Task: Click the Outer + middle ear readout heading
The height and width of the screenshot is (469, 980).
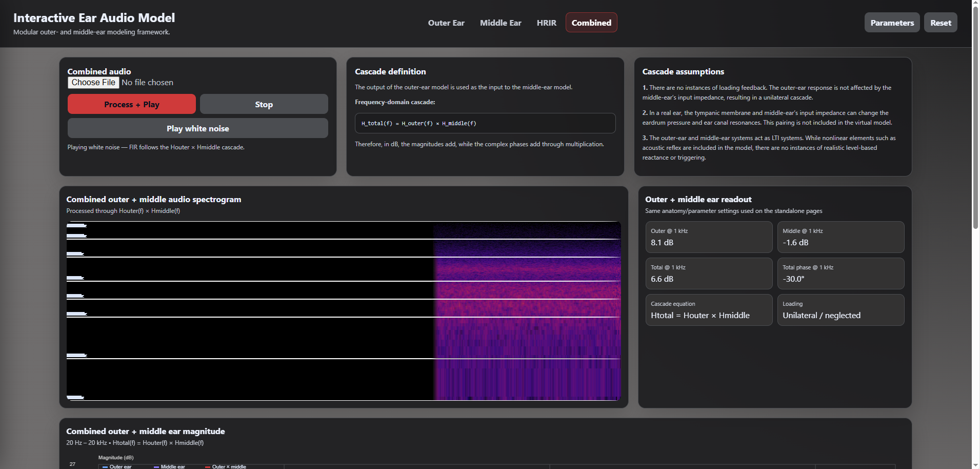Action: (x=698, y=200)
